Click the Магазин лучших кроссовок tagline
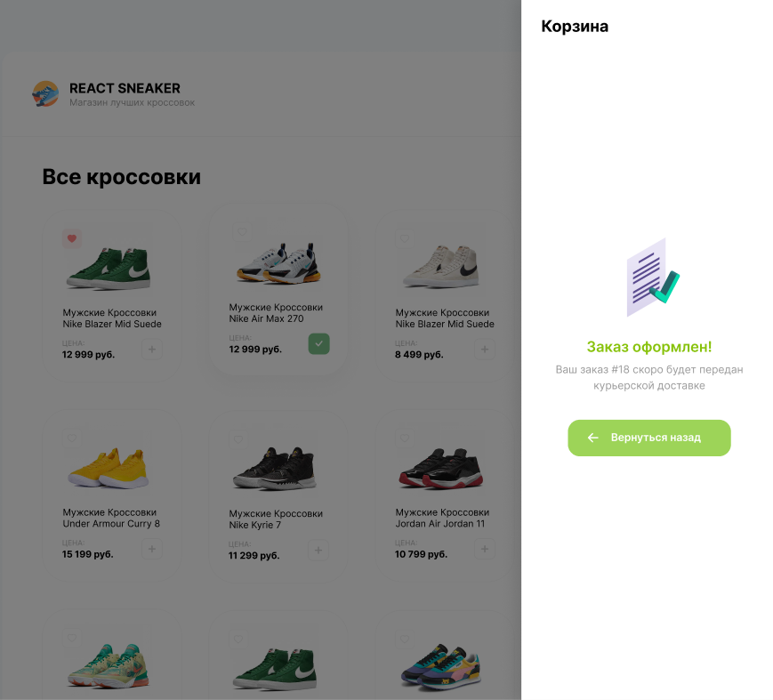773x700 pixels. pos(133,102)
